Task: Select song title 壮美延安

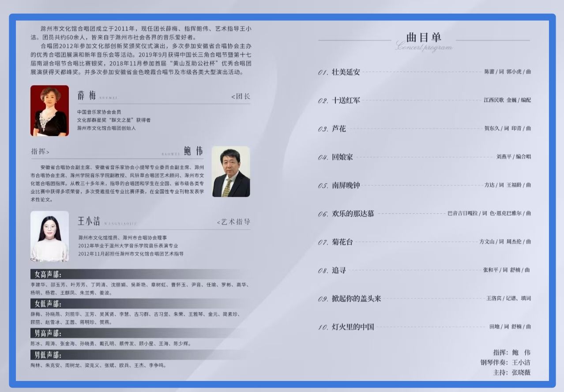Action: tap(346, 72)
